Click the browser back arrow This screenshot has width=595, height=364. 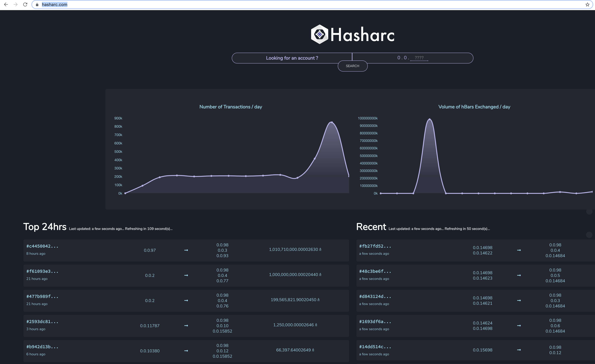coord(6,4)
